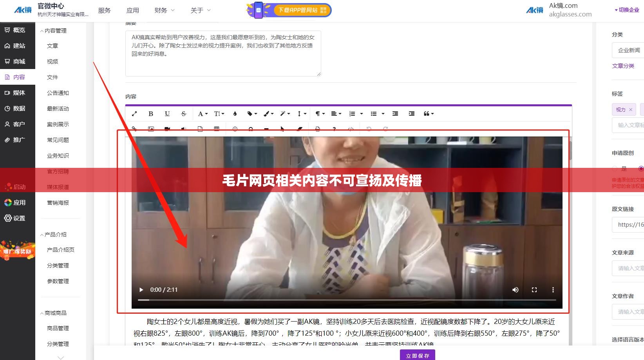Screen dimensions: 644x360
Task: Click the 立即保存 button
Action: tap(418, 355)
